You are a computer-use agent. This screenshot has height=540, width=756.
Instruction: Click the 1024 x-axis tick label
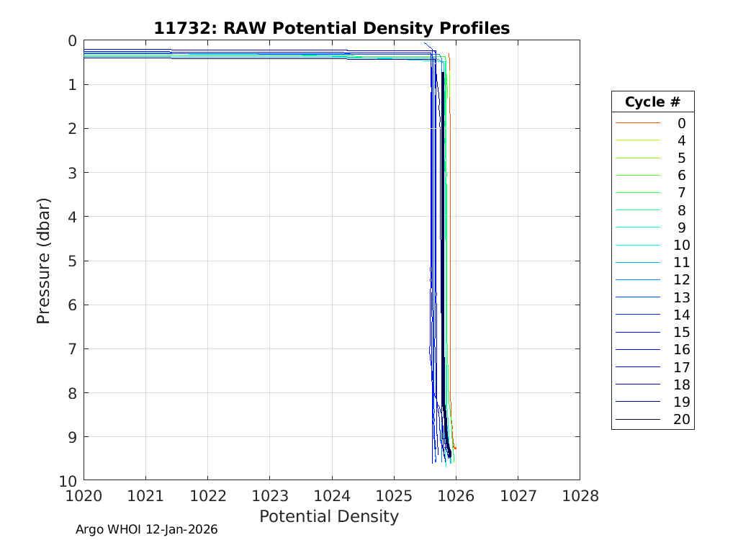click(x=332, y=495)
